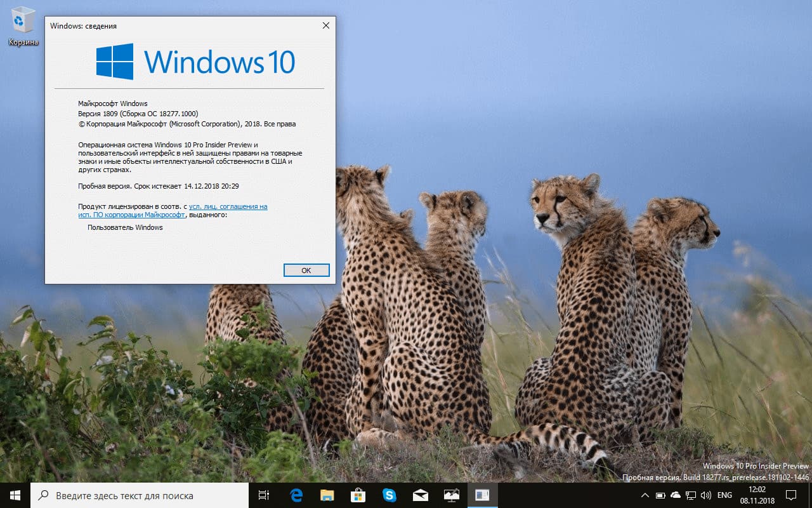Image resolution: width=812 pixels, height=508 pixels.
Task: Open the Microsoft Store app
Action: tap(358, 495)
